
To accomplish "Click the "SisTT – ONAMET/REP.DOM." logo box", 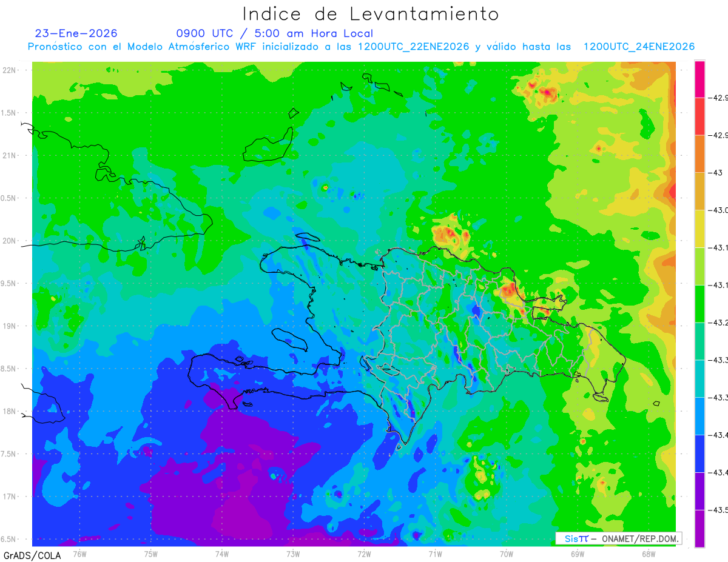I will [619, 538].
